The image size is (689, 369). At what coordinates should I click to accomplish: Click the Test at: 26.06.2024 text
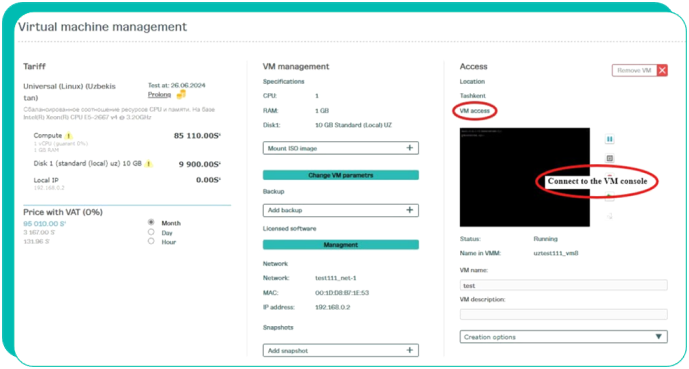pos(177,85)
